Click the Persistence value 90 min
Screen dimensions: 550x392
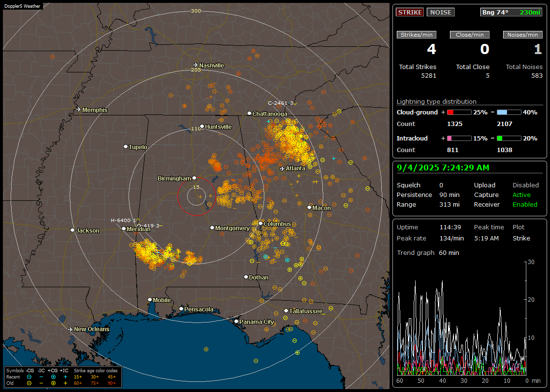449,195
